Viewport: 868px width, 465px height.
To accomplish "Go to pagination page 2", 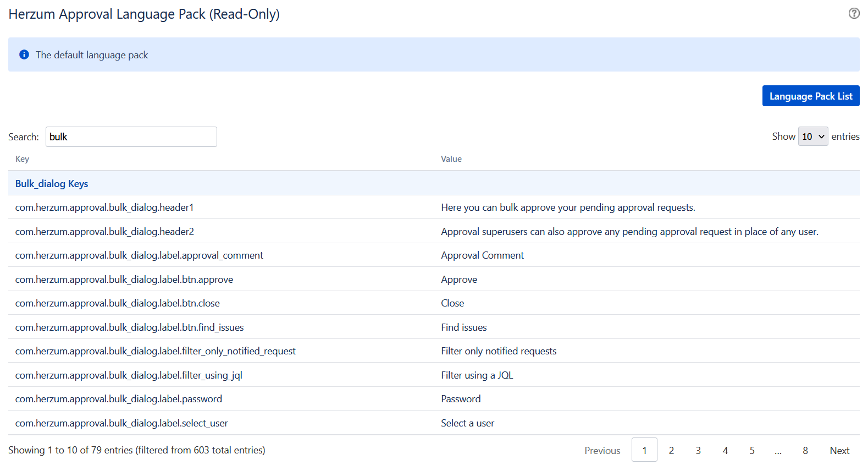I will click(671, 450).
